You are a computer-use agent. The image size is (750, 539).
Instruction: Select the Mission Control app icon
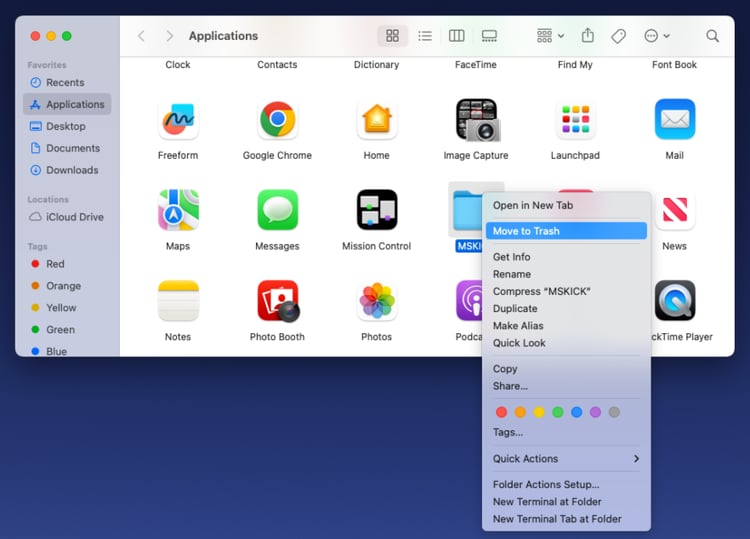point(377,210)
